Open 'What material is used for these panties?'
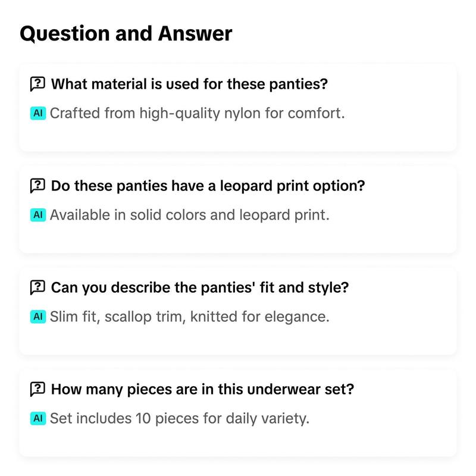 click(x=189, y=84)
